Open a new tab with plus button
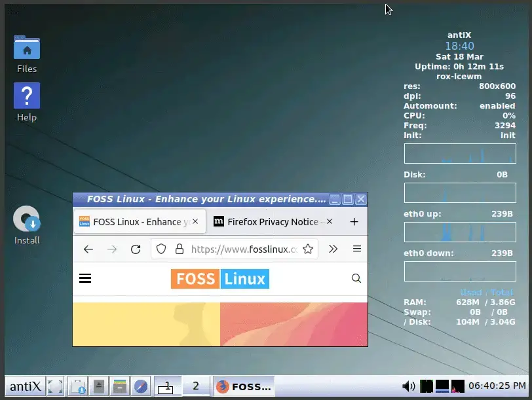The image size is (532, 400). click(354, 222)
